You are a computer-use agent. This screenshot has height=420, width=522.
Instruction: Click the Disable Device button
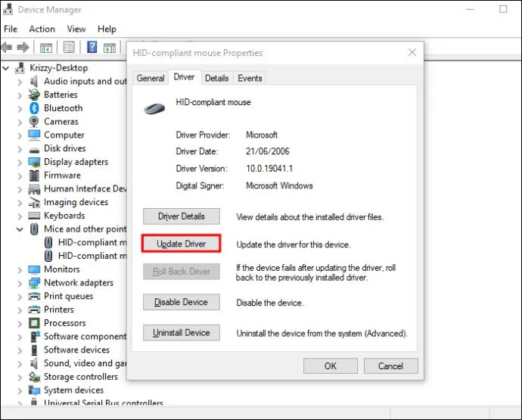pyautogui.click(x=182, y=302)
